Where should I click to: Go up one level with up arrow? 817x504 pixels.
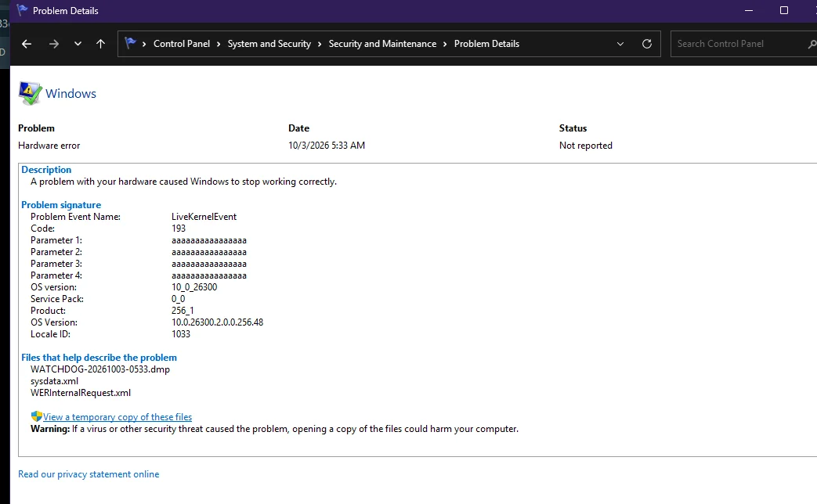click(x=100, y=44)
